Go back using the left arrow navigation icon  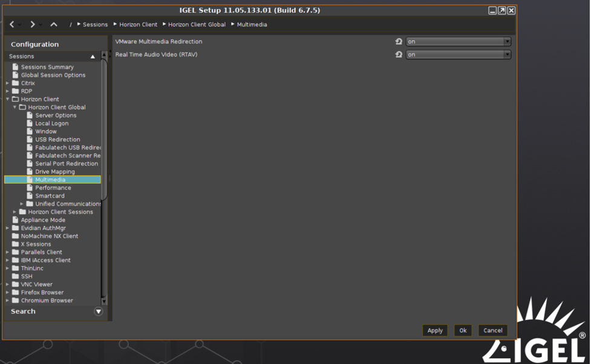pyautogui.click(x=11, y=25)
